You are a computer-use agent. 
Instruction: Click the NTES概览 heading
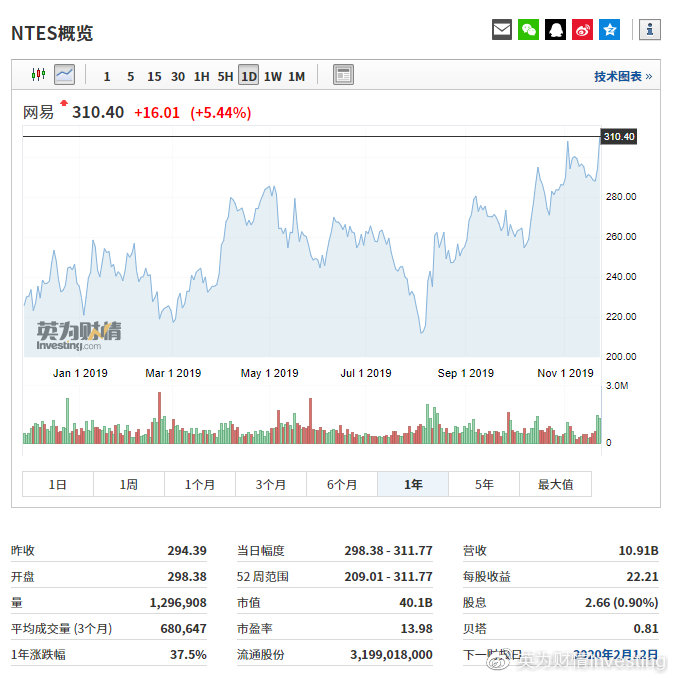tap(52, 33)
